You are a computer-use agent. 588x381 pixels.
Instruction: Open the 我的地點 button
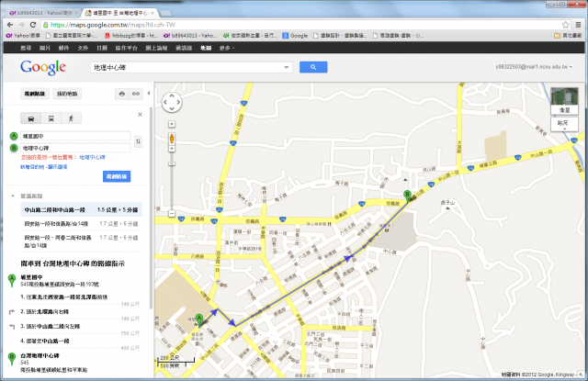tap(67, 94)
